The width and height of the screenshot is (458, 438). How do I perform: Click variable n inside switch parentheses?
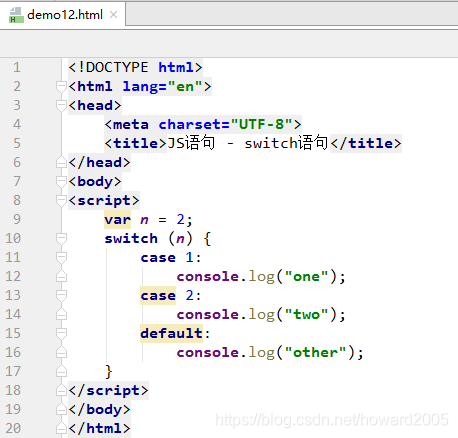coord(180,239)
